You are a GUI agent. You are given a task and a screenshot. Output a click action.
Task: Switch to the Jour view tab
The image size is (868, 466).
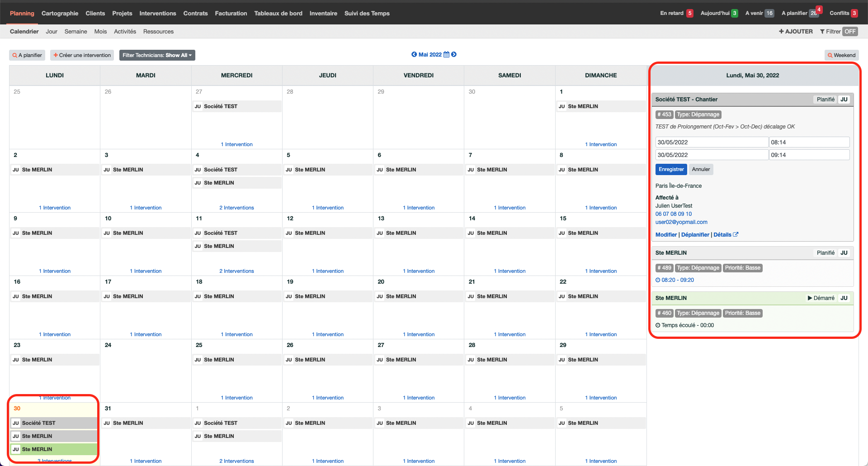(52, 32)
